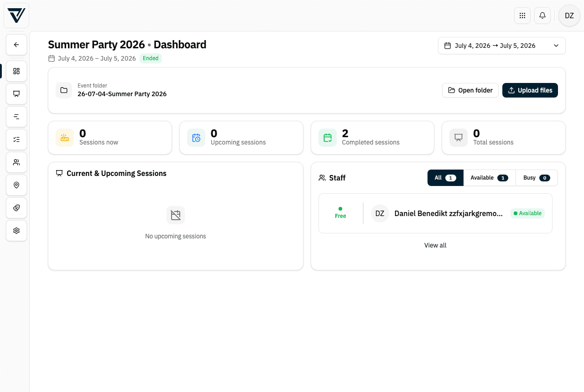Screen dimensions: 584x392
Task: Open the sessions presentation-screen sidebar icon
Action: pyautogui.click(x=16, y=94)
